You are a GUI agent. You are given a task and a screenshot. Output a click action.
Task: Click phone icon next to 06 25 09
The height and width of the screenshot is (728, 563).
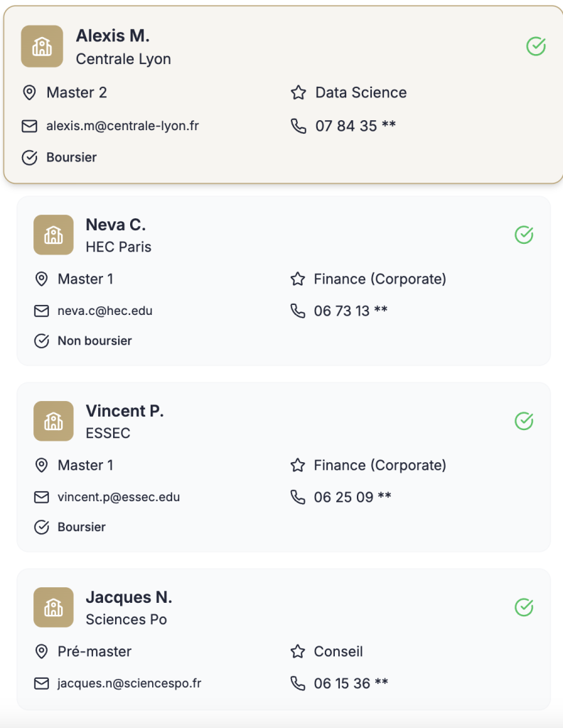(x=298, y=497)
